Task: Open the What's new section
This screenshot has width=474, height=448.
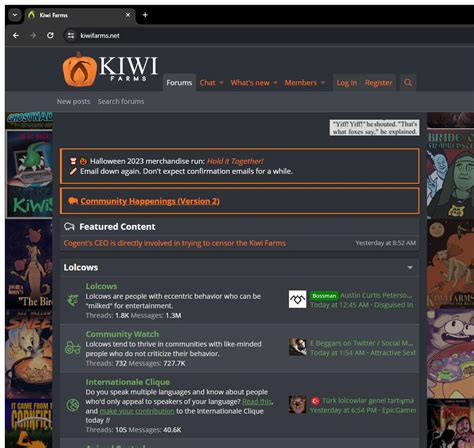Action: pos(250,83)
